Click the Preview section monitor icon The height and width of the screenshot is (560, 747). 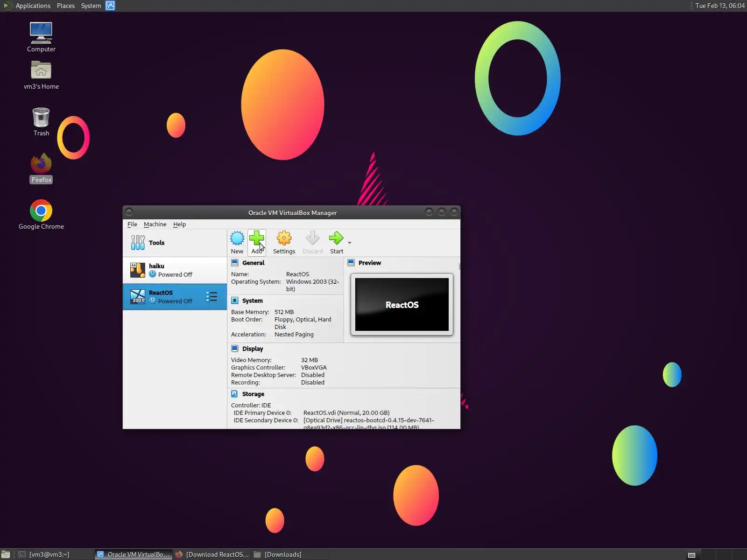coord(351,263)
